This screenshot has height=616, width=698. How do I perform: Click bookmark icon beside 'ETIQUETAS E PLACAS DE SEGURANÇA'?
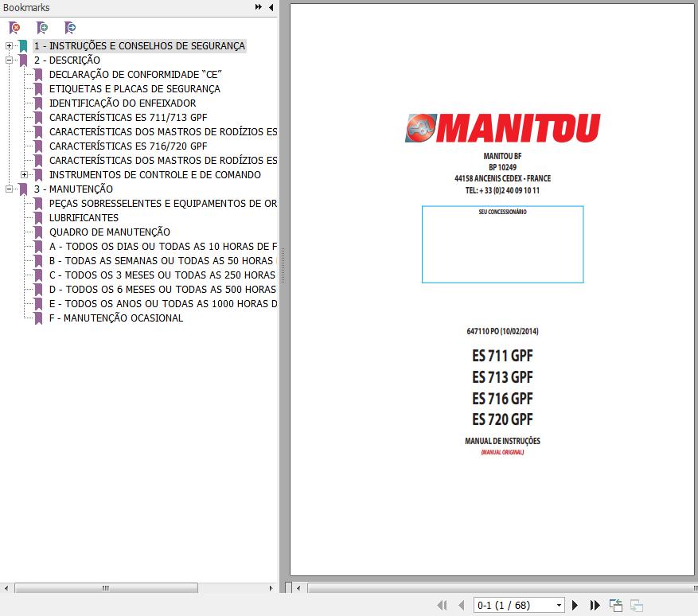39,89
